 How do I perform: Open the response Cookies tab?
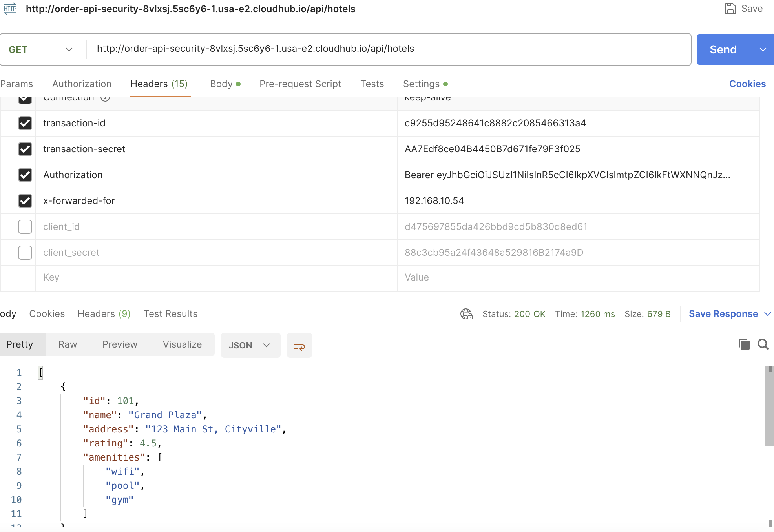[47, 314]
